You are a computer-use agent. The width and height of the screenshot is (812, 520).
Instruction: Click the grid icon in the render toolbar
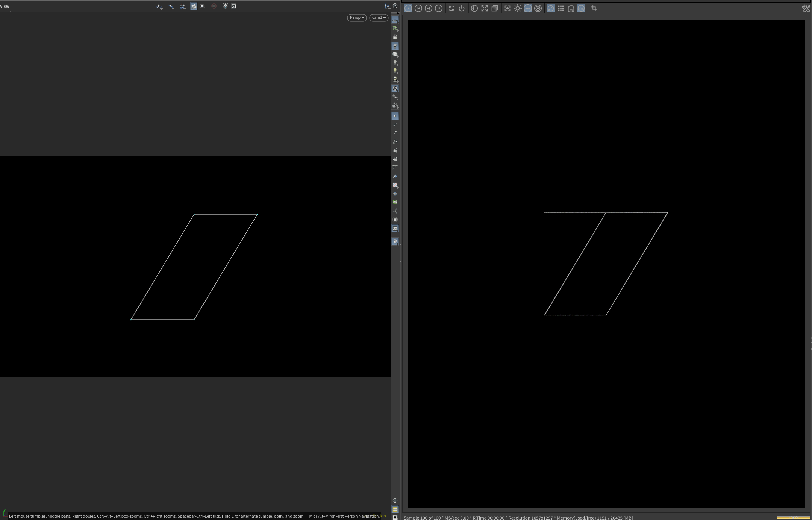[561, 8]
